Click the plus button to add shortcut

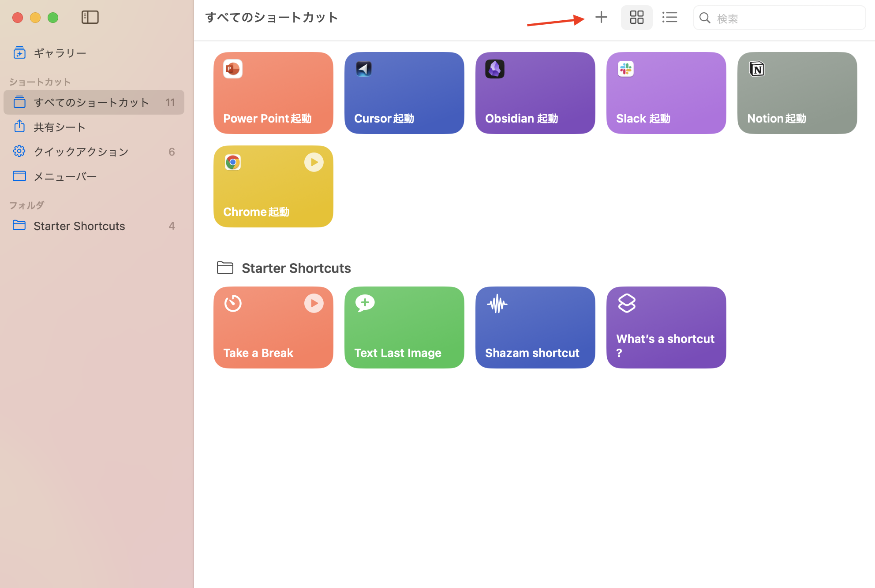tap(601, 18)
